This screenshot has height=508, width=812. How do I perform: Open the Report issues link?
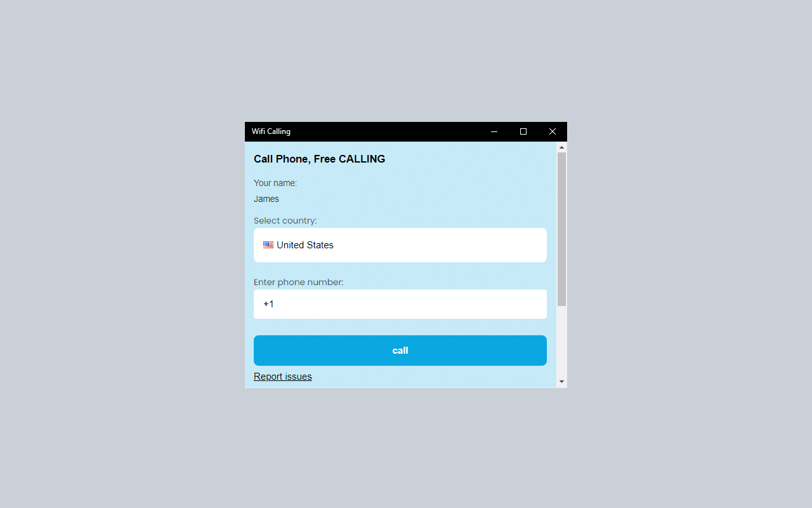(x=282, y=376)
